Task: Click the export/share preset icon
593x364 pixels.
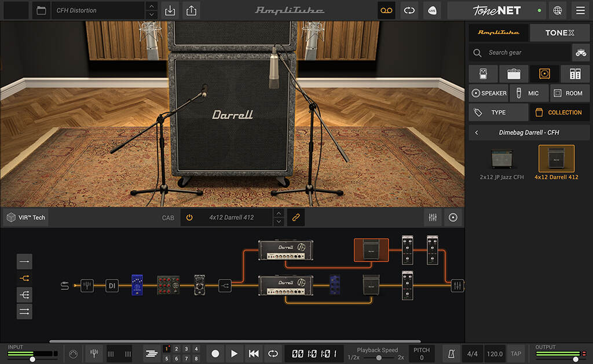Action: tap(191, 10)
